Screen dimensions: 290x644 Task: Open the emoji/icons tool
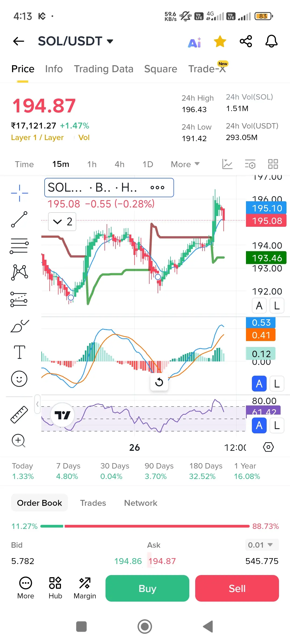click(x=19, y=379)
